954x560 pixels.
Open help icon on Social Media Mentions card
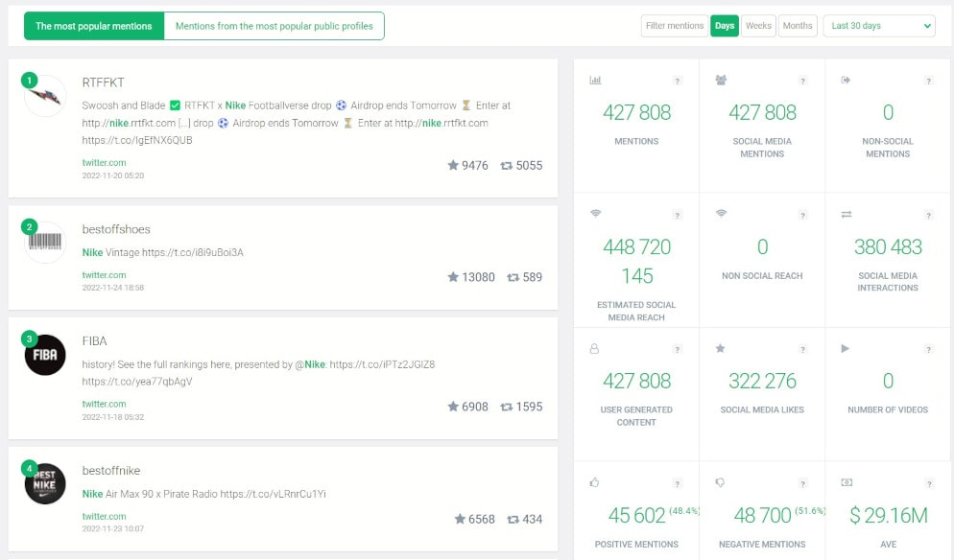(x=802, y=81)
